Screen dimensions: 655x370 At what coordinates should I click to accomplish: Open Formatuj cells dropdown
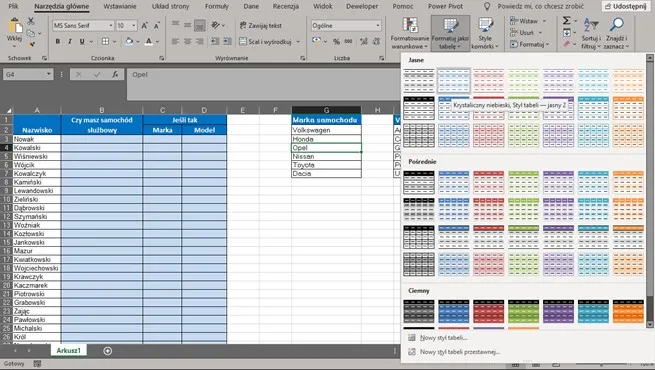(x=530, y=44)
